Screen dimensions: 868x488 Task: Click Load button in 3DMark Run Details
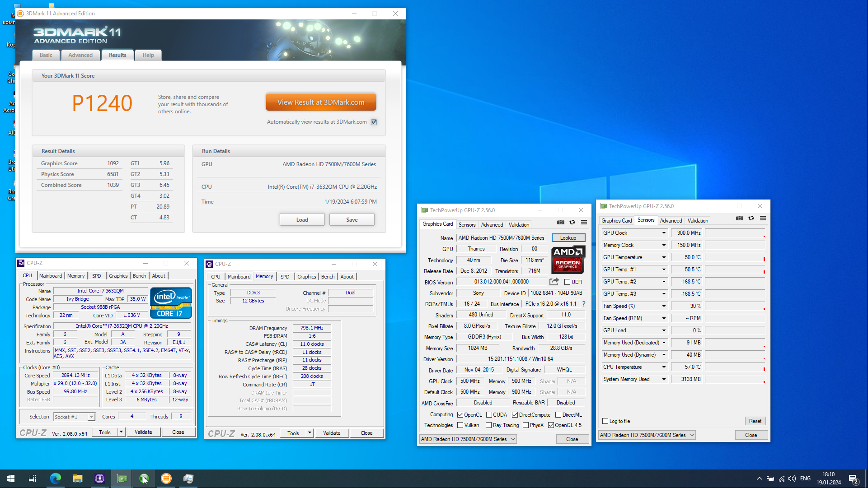[302, 220]
